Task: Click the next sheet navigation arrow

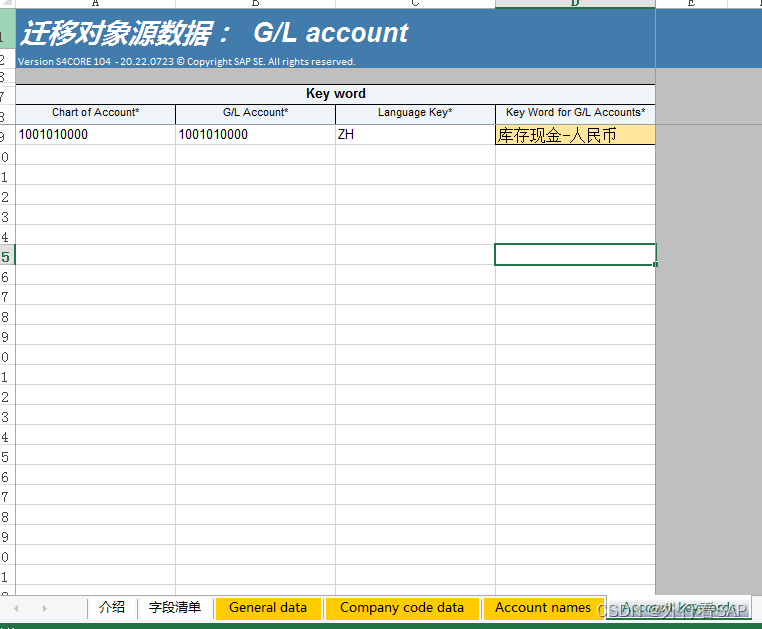Action: (45, 608)
